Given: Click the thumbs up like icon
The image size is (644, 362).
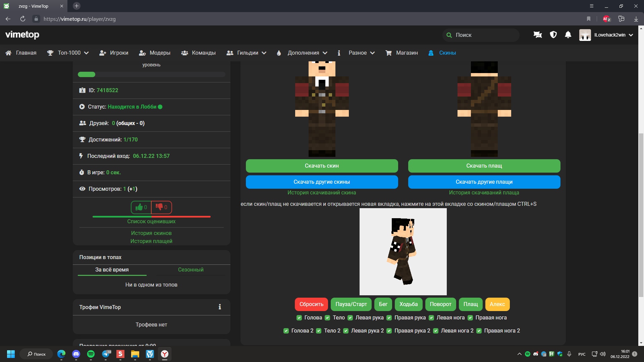Looking at the screenshot, I should (x=139, y=207).
